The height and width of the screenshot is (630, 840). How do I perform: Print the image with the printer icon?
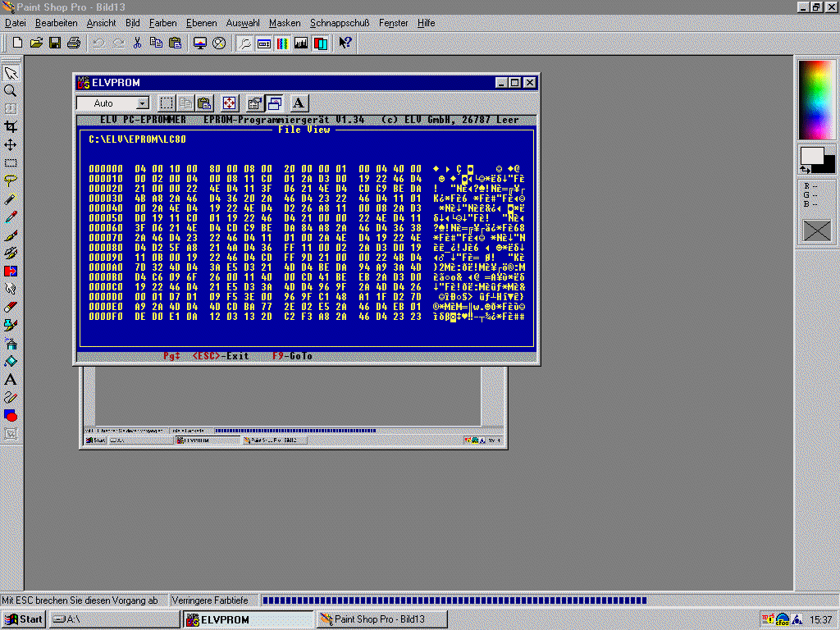click(73, 43)
